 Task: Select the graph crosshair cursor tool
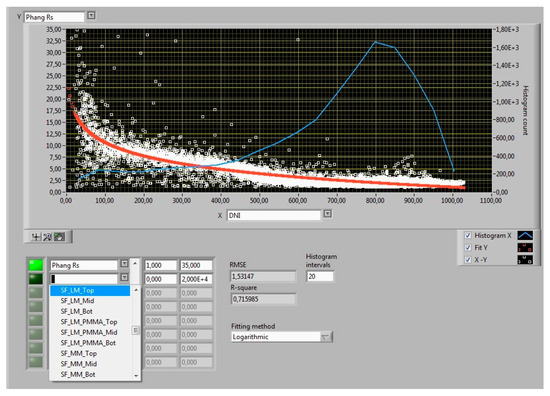35,237
